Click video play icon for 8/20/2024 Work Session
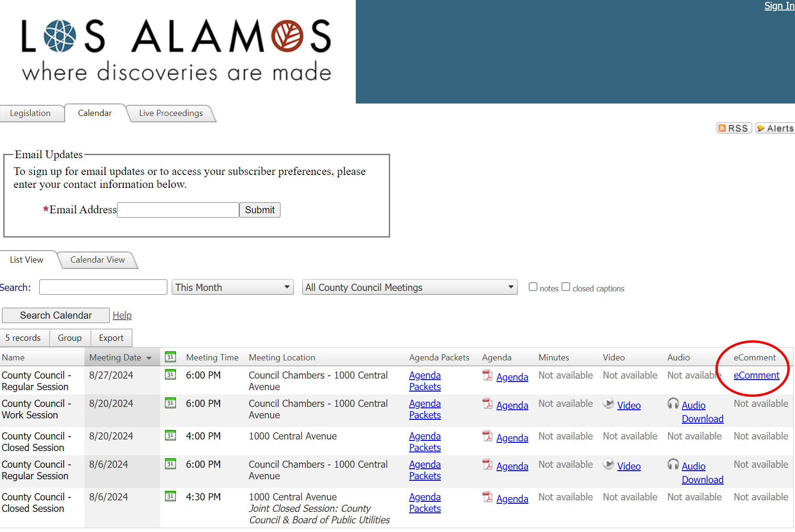This screenshot has width=795, height=532. [x=608, y=404]
